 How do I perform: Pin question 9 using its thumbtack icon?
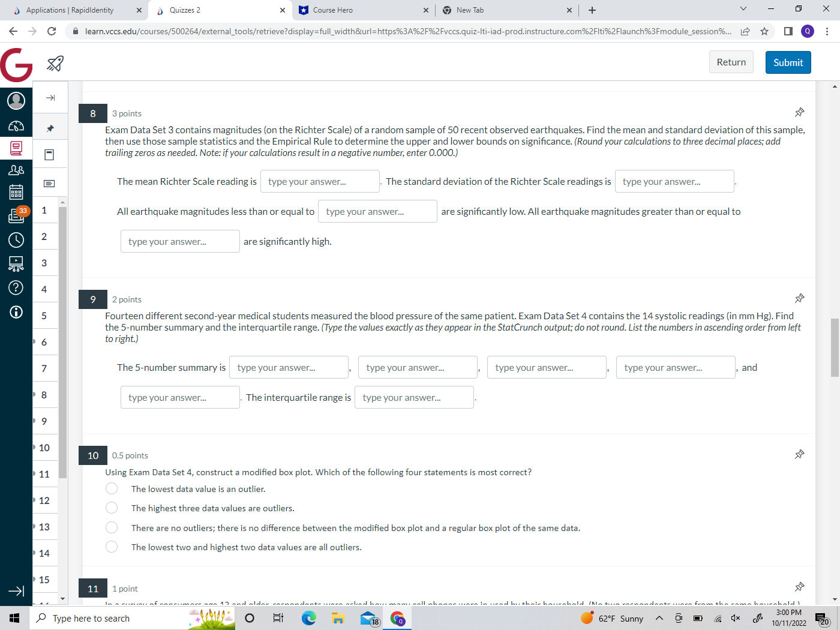pos(799,298)
